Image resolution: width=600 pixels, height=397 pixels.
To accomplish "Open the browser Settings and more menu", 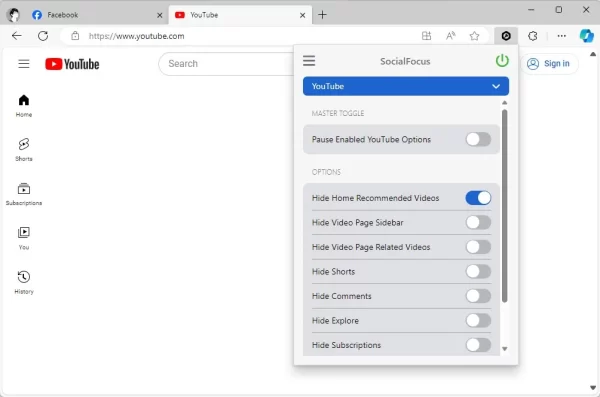I will click(561, 36).
